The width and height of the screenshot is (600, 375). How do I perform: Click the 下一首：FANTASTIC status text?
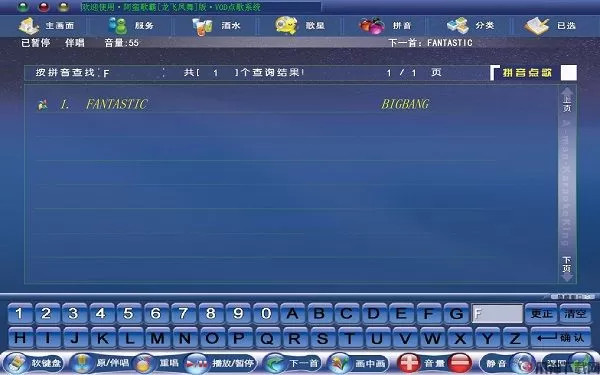[430, 43]
